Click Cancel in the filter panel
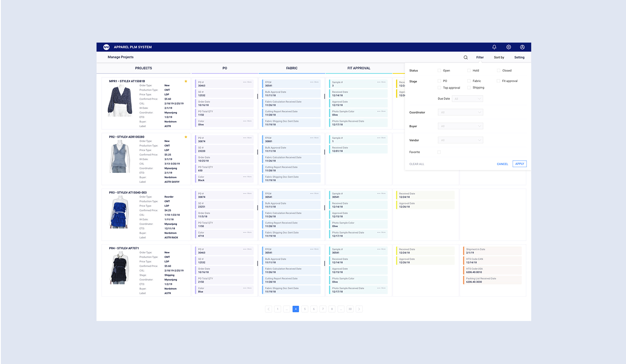 pos(503,164)
